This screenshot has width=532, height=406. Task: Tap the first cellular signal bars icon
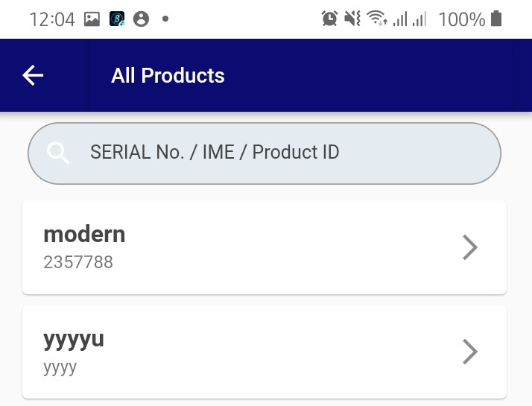tap(400, 19)
